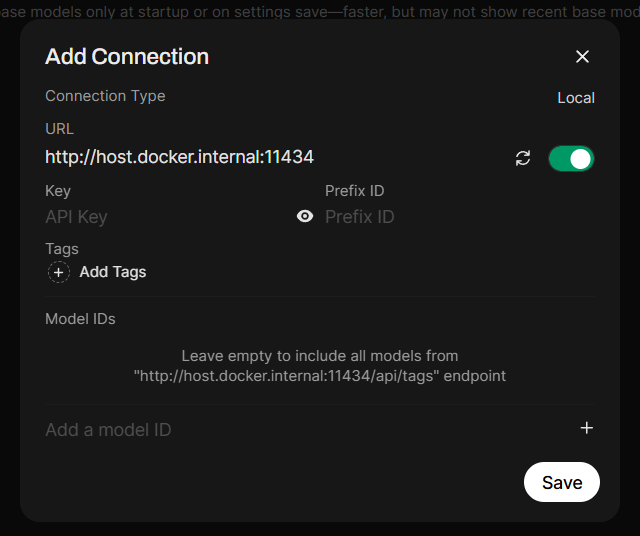The width and height of the screenshot is (640, 536).
Task: Disable the green connection toggle switch
Action: (x=571, y=158)
